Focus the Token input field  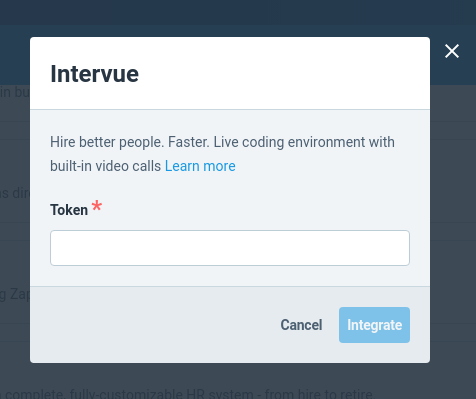click(x=230, y=248)
